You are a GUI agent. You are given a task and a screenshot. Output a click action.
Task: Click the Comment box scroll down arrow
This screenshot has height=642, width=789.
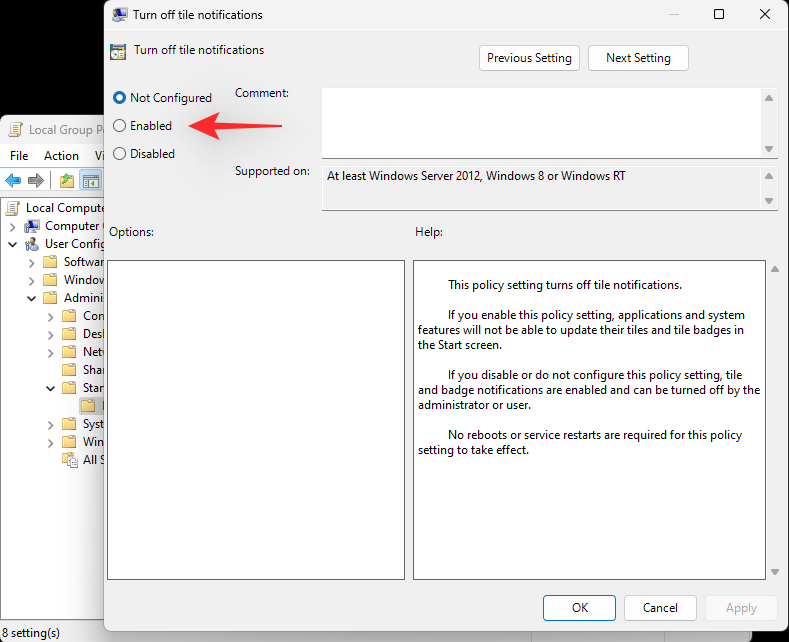769,148
